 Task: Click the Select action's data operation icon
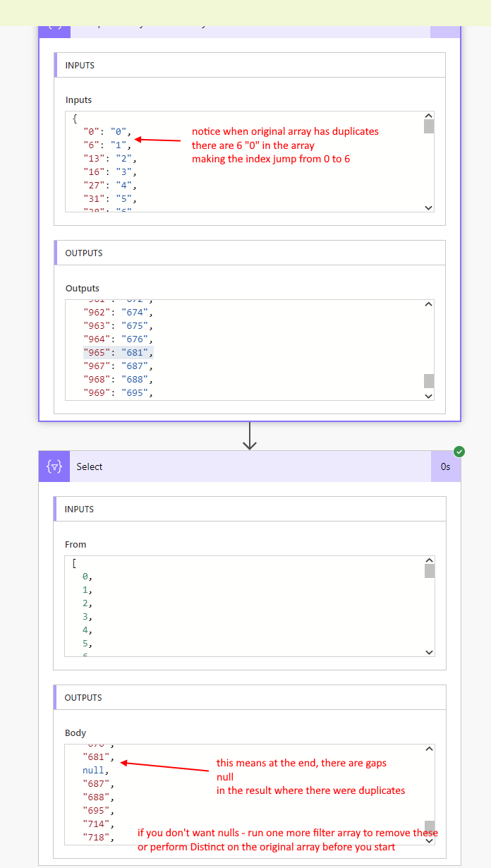point(54,466)
